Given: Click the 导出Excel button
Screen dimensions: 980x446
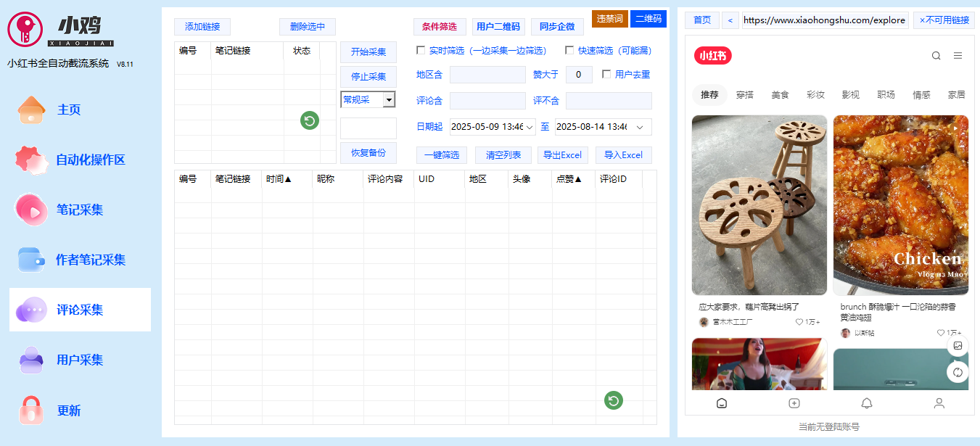Looking at the screenshot, I should point(563,155).
